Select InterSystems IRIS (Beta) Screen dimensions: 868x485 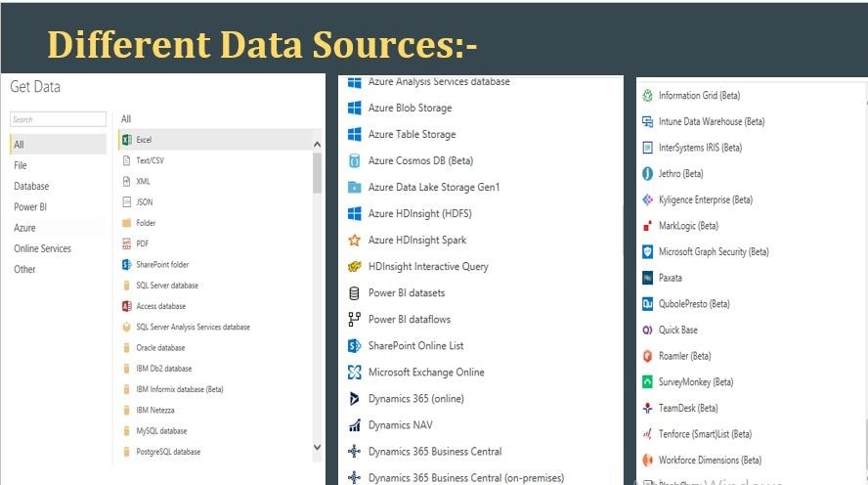700,148
